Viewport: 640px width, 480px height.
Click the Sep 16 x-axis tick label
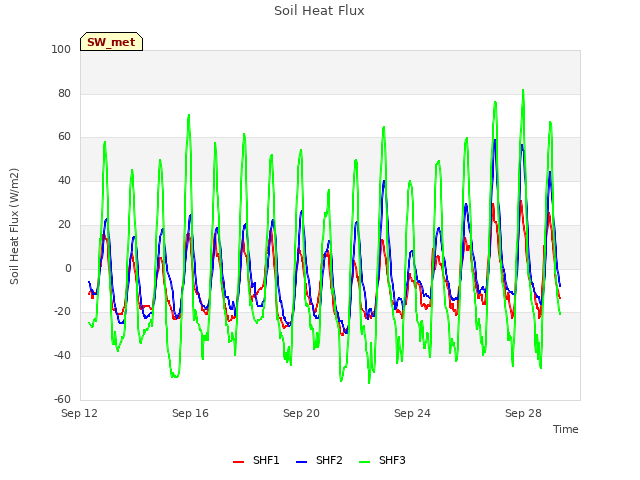coord(190,413)
